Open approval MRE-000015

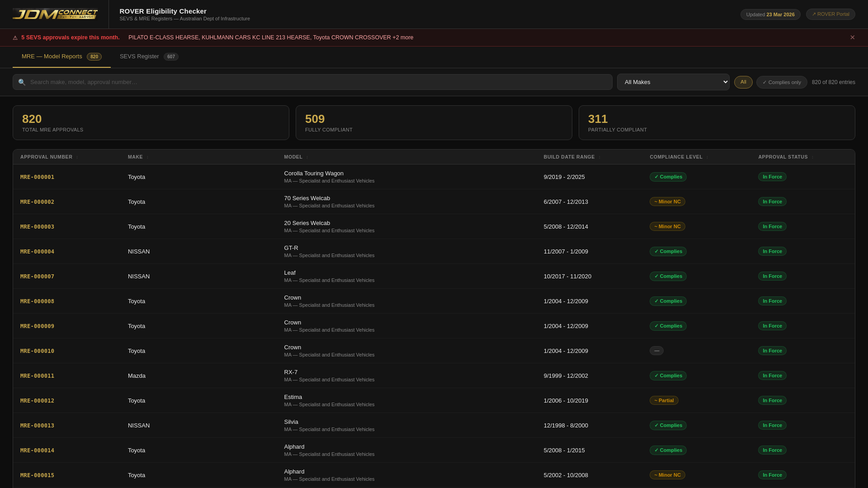click(x=37, y=475)
